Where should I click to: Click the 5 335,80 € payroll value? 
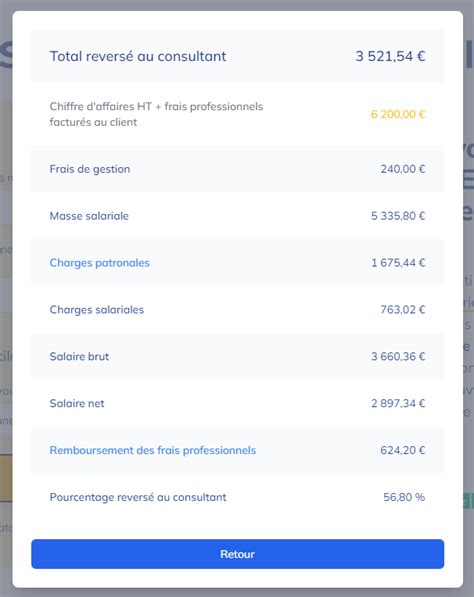click(x=398, y=216)
